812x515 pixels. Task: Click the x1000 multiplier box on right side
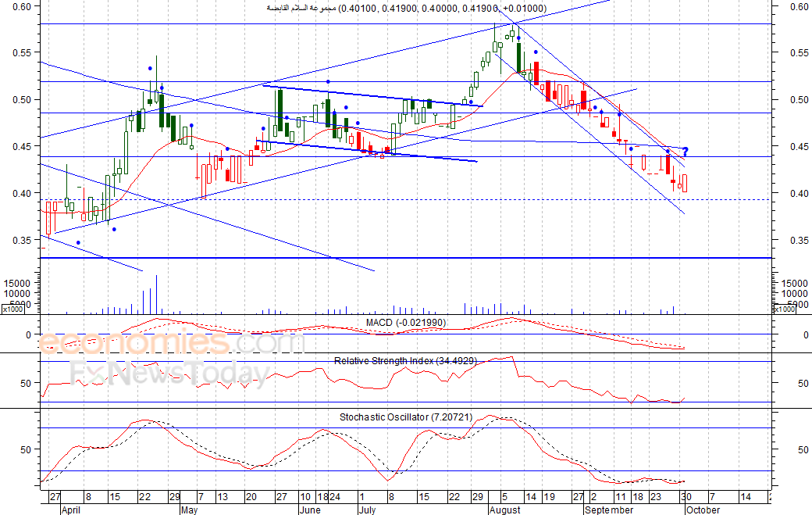tap(784, 309)
